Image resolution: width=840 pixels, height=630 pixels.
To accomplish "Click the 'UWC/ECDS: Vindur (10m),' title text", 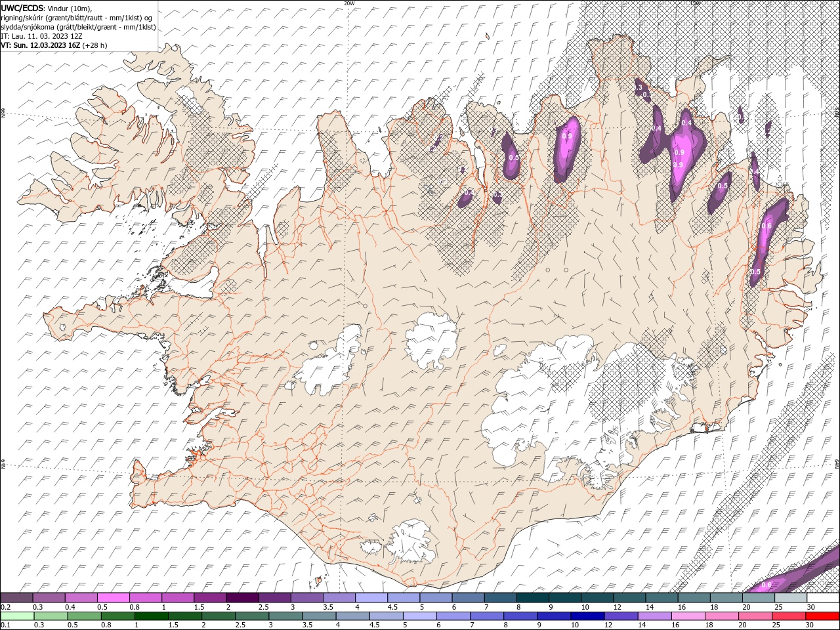I will pos(47,8).
